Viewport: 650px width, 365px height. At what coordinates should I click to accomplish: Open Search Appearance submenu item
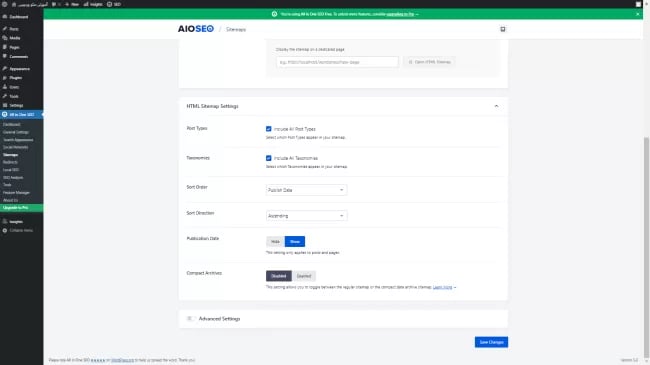pos(18,140)
